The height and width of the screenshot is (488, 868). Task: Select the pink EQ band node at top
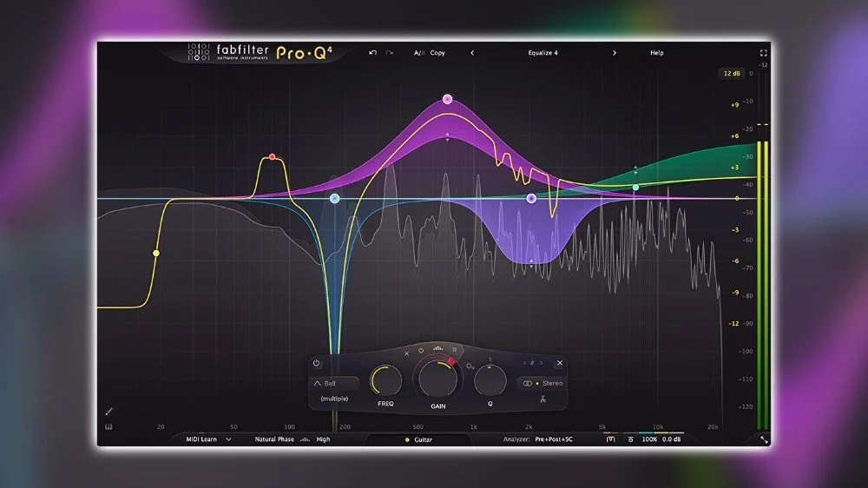[x=447, y=99]
